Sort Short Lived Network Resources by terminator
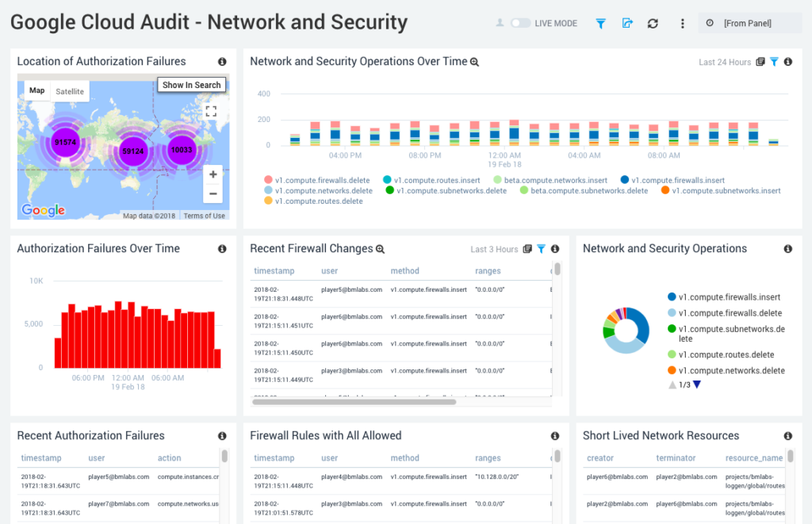The image size is (812, 524). click(676, 458)
